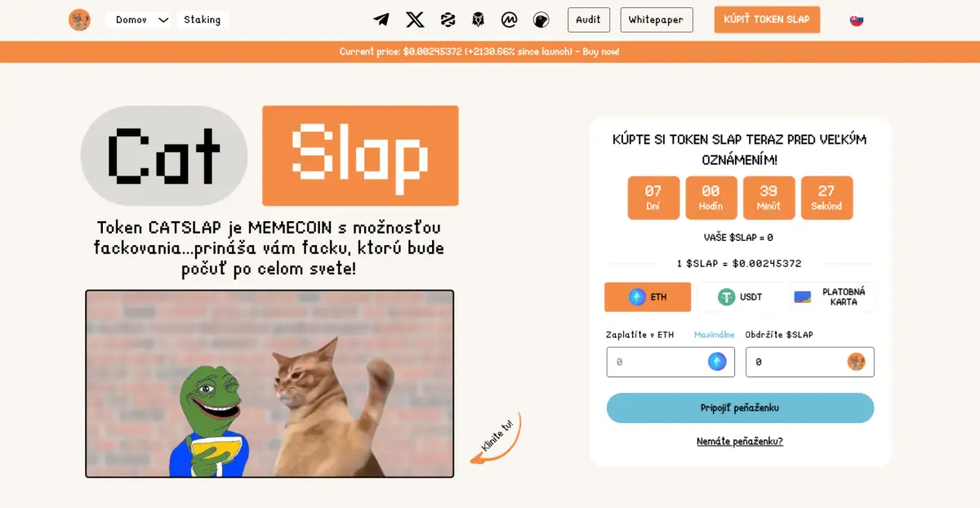
Task: Open the owl-head DEX Screener icon
Action: pyautogui.click(x=478, y=20)
